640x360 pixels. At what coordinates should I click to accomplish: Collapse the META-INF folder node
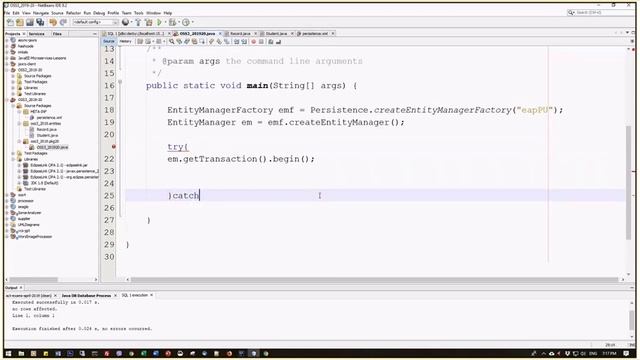19,112
